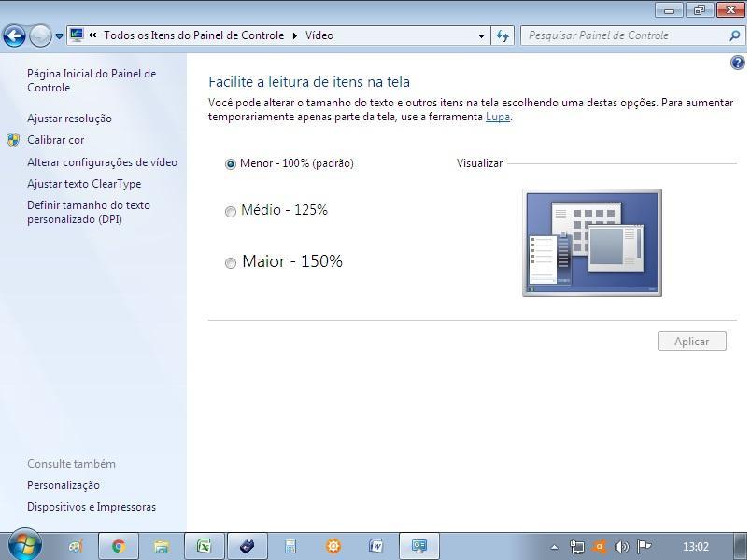Click the shield icon beside Calibrar cor

13,140
